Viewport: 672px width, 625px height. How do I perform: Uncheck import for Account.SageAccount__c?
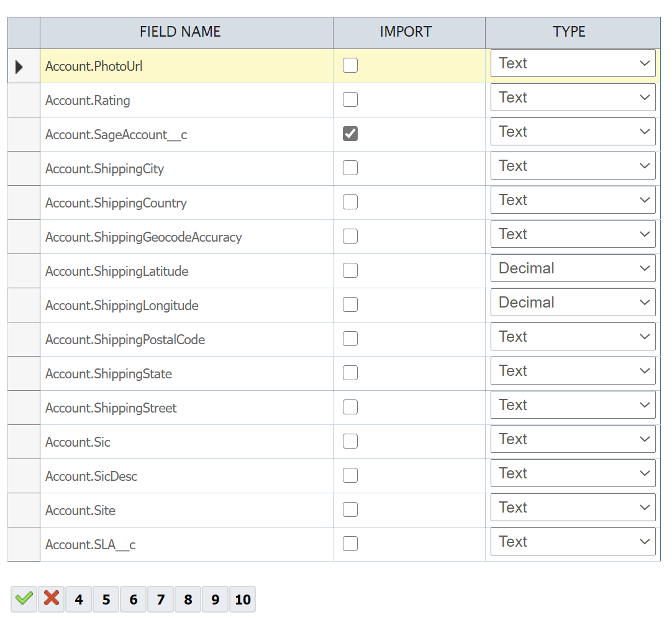(x=350, y=134)
